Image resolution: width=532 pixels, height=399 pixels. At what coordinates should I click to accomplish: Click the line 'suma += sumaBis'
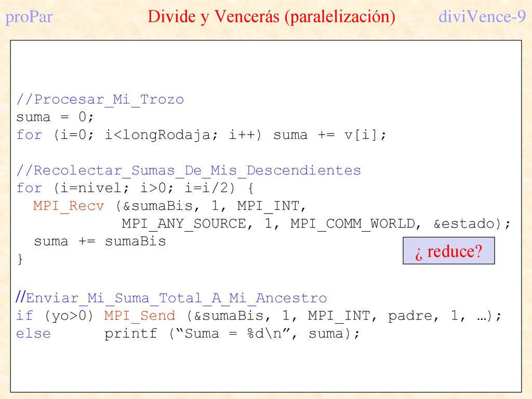click(x=100, y=241)
